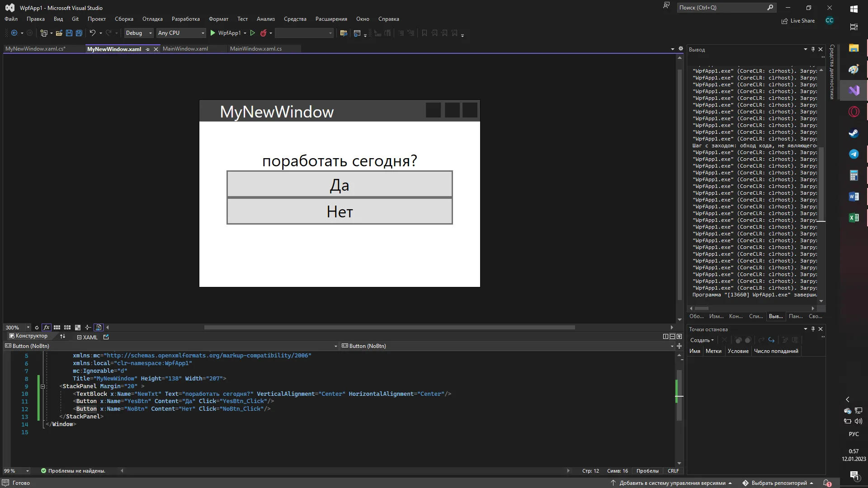Open the code editor zoom 99 % dropdown
The width and height of the screenshot is (868, 488).
pyautogui.click(x=28, y=471)
